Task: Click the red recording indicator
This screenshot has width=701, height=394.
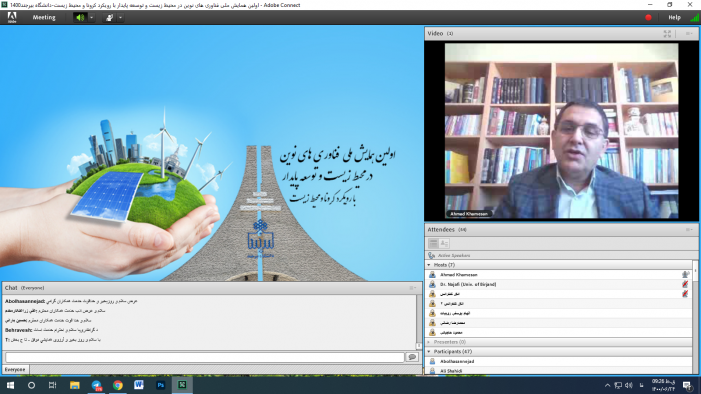Action: pyautogui.click(x=648, y=17)
